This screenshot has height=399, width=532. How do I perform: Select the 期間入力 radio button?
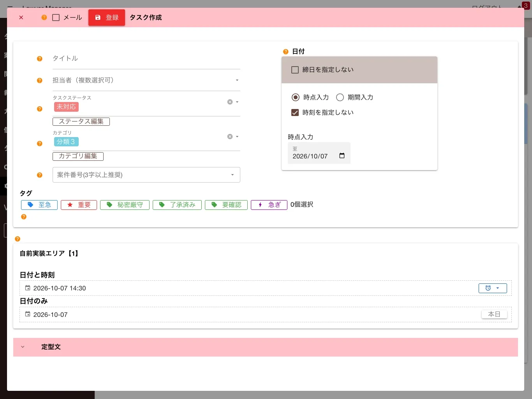point(340,97)
